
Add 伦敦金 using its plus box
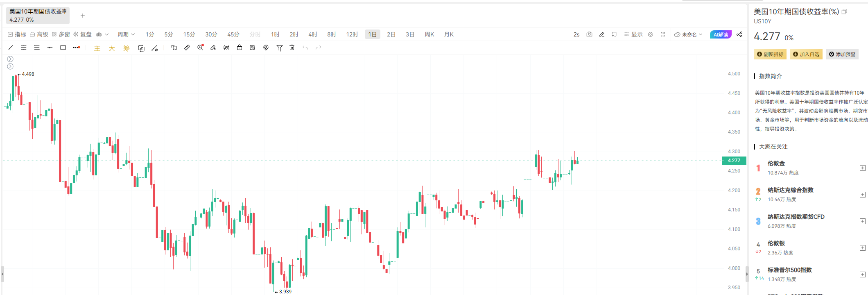click(863, 168)
